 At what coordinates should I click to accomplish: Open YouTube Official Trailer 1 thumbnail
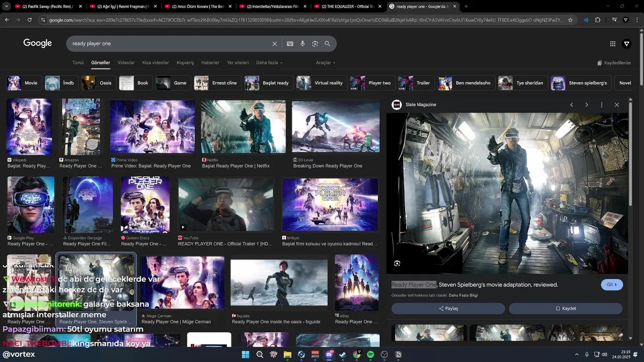[225, 204]
